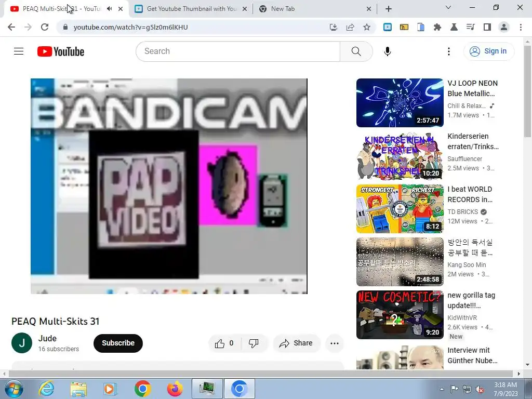Focus the YouTube Search field
This screenshot has width=532, height=399.
point(238,51)
